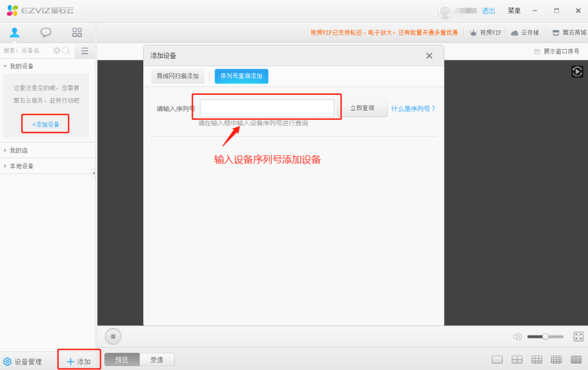588x370 pixels.
Task: Open the multi-view grid panel icon
Action: tap(77, 32)
